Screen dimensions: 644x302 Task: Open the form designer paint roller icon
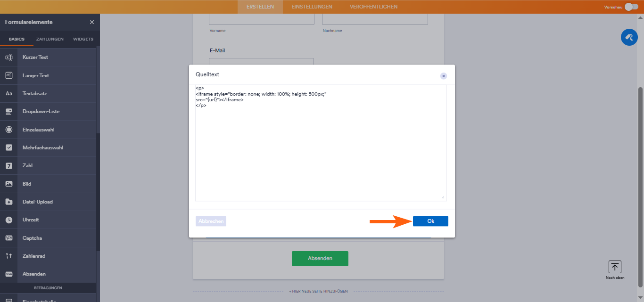pos(629,37)
